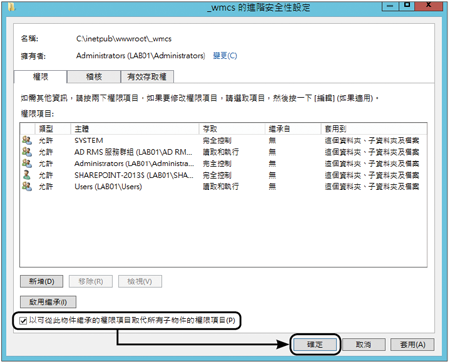Click owner text Administrators (LAB01\Administrators)
Image resolution: width=450 pixels, height=364 pixels.
140,56
